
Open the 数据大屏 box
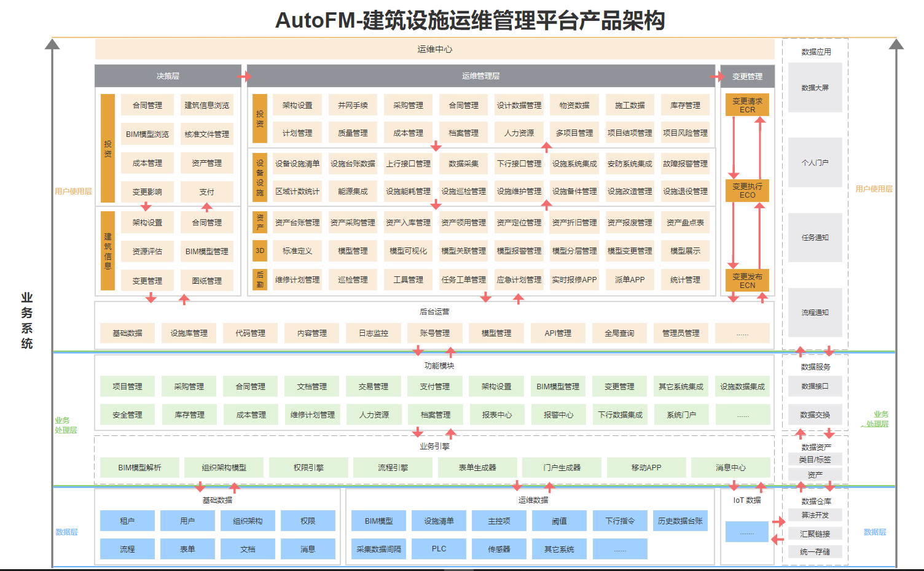(x=815, y=88)
